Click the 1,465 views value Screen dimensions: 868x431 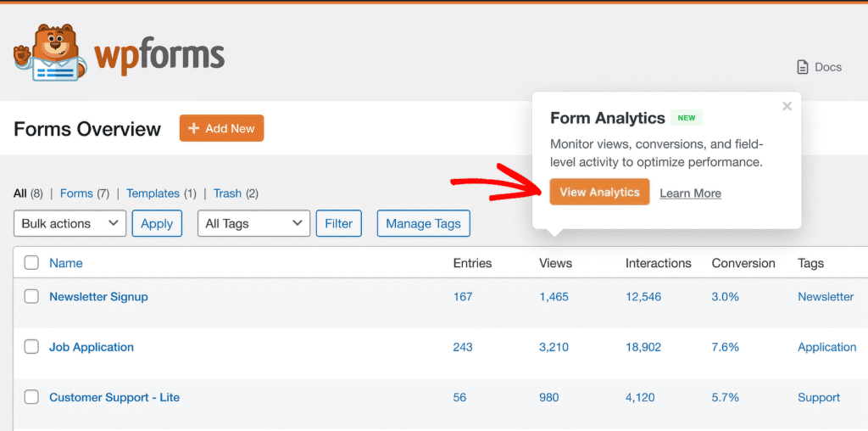(x=554, y=297)
